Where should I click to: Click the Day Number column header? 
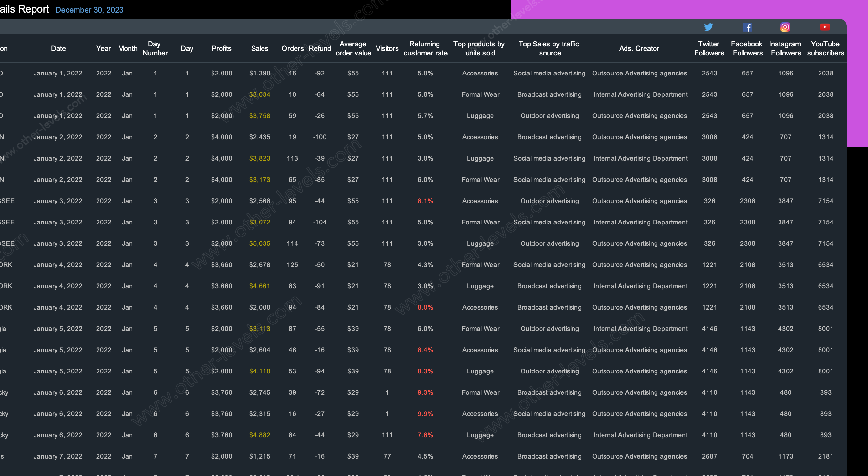pyautogui.click(x=154, y=49)
